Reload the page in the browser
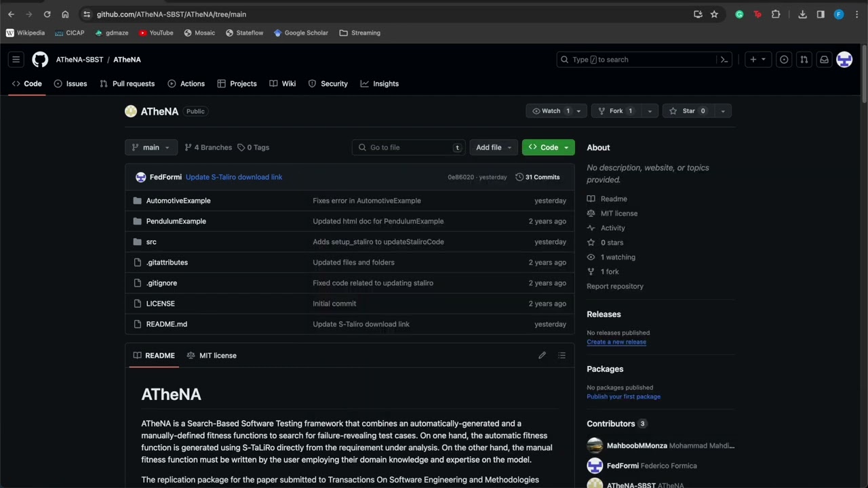The height and width of the screenshot is (488, 868). coord(47,14)
